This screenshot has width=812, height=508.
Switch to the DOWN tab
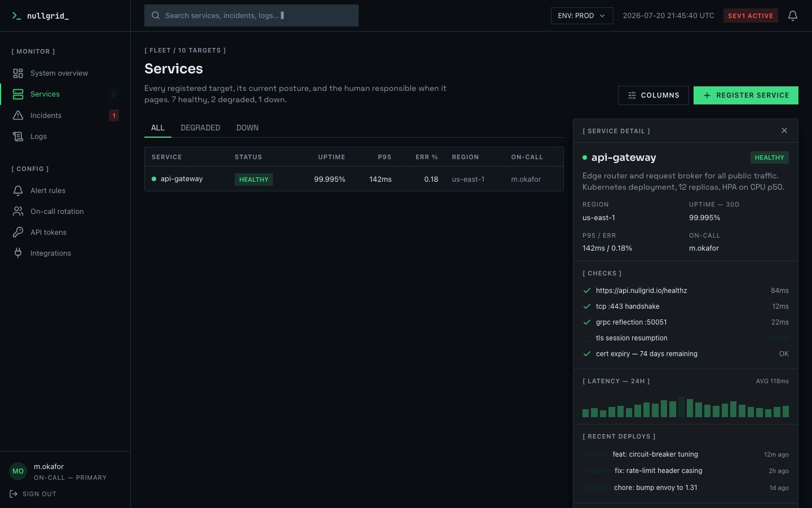[x=247, y=128]
